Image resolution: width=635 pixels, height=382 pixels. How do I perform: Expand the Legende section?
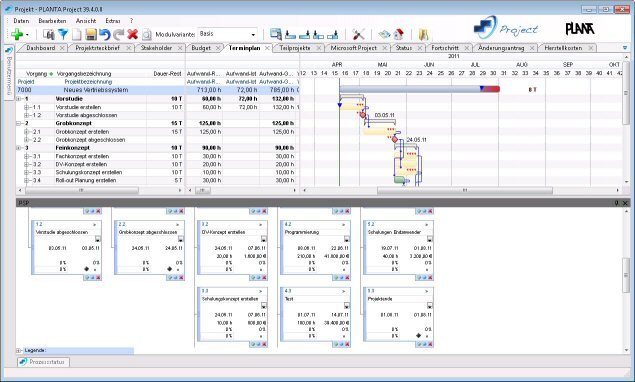19,350
